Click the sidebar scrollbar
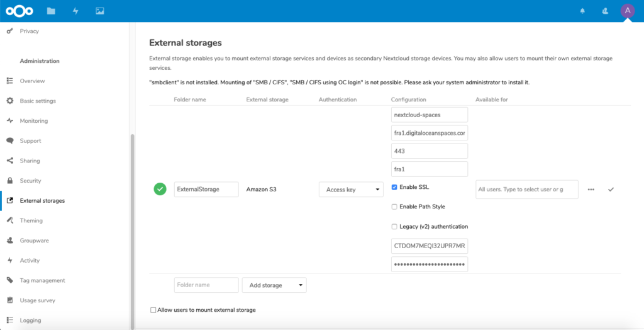 pos(132,232)
